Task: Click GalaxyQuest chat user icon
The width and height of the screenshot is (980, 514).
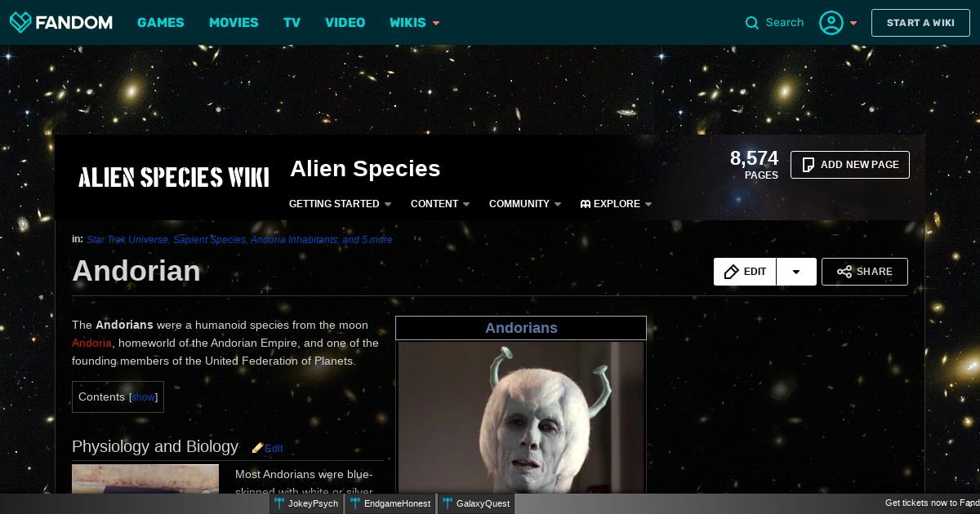Action: (x=448, y=503)
